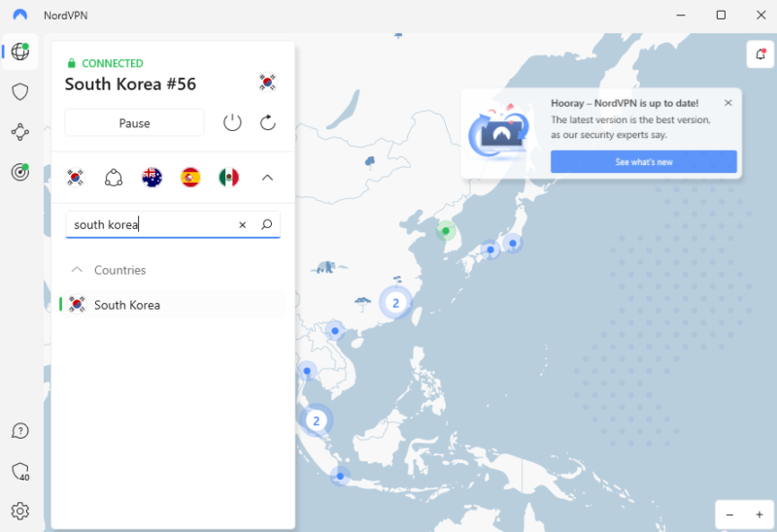The width and height of the screenshot is (777, 532).
Task: Click the Vietnam server pin on map
Action: (335, 331)
